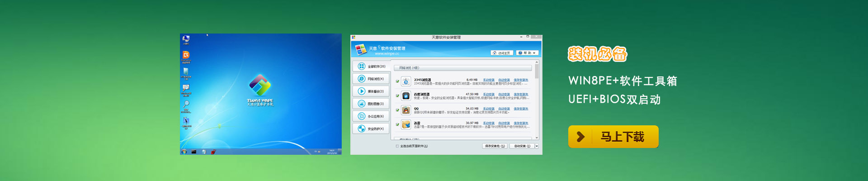Click the scroll-up arrow of software list
This screenshot has height=181, width=868.
click(x=537, y=62)
